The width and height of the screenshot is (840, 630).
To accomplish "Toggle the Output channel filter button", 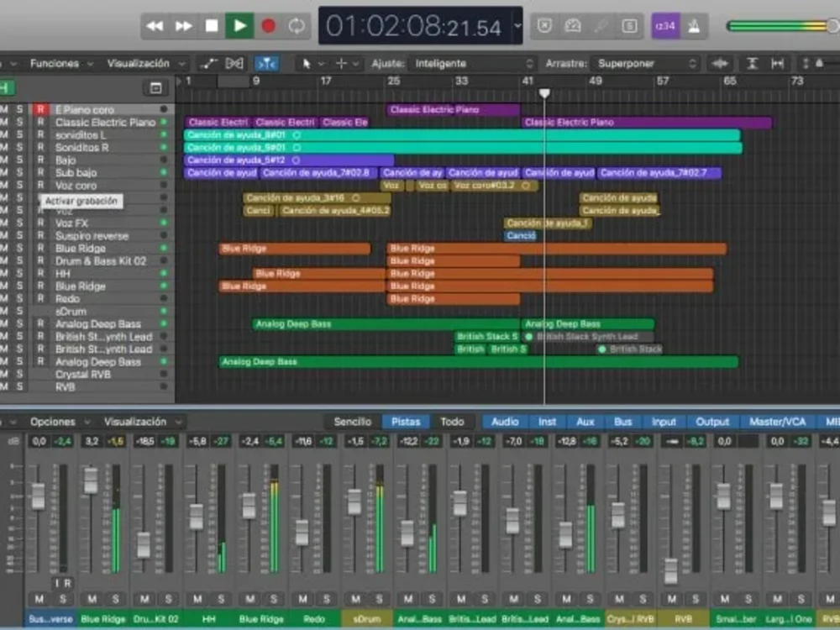I will [712, 423].
